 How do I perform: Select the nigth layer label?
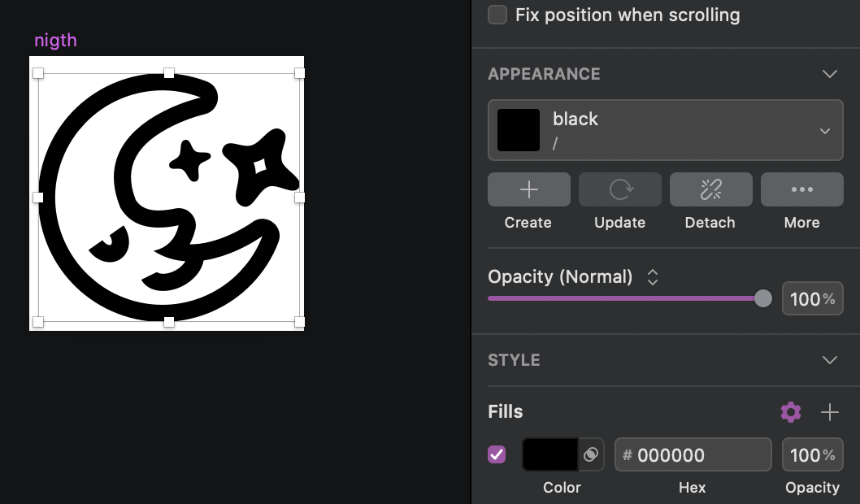tap(55, 39)
